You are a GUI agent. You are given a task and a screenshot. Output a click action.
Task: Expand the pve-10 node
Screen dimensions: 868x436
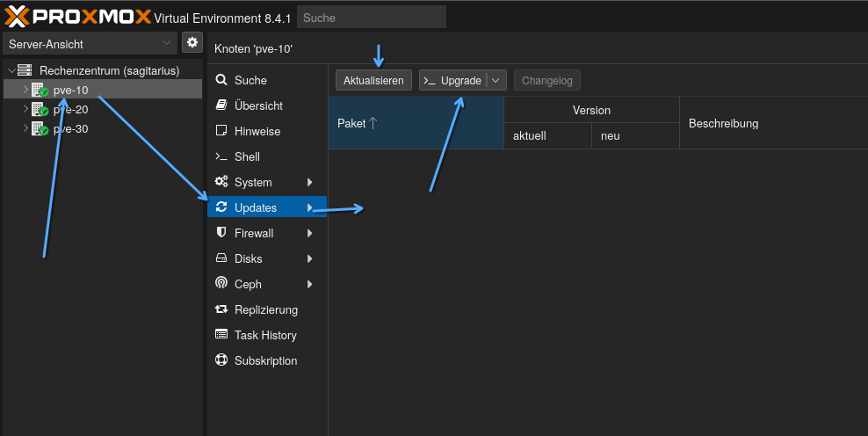coord(25,89)
